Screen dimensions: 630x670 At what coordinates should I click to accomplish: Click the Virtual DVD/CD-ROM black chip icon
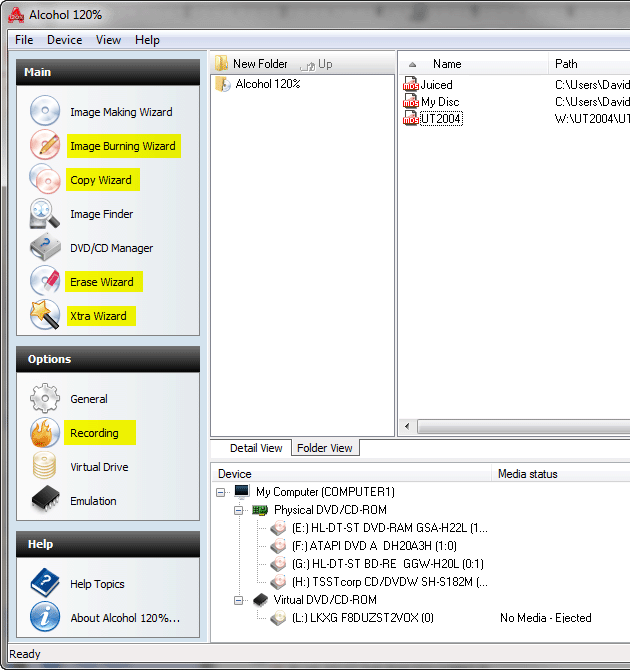pos(260,599)
